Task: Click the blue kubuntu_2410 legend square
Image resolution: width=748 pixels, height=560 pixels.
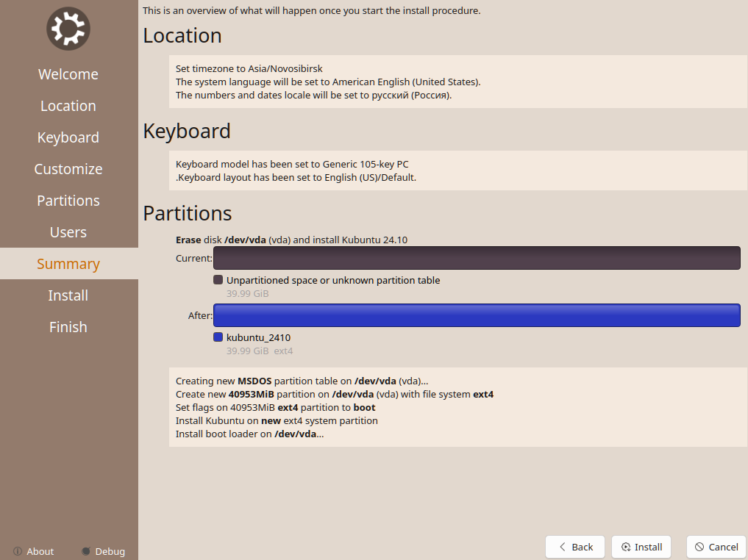Action: 218,337
